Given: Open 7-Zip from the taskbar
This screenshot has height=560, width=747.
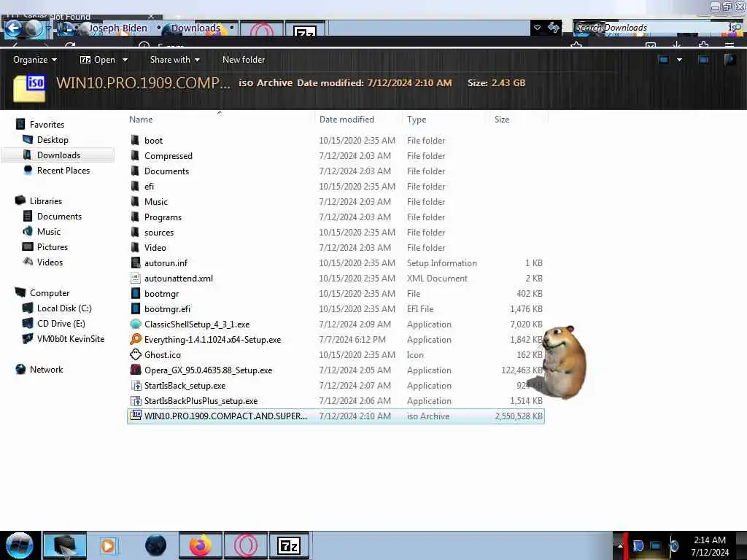Looking at the screenshot, I should [289, 545].
